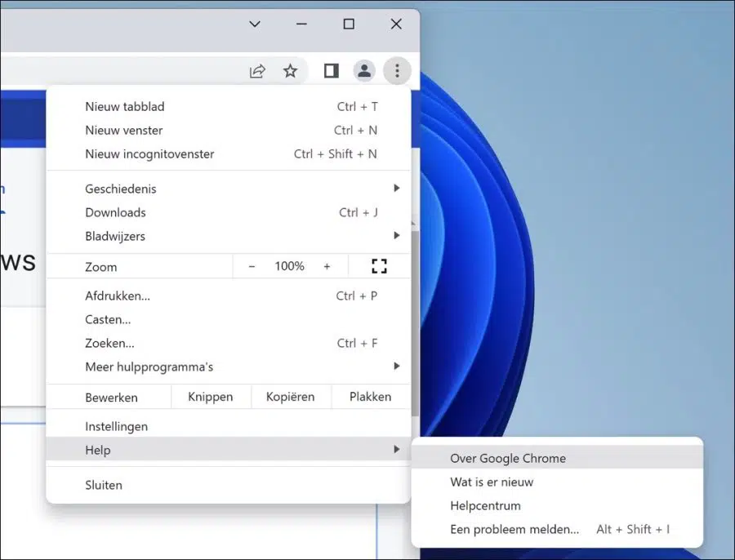Viewport: 735px width, 560px height.
Task: Click Kopiëren in the Bewerken row
Action: pyautogui.click(x=291, y=397)
